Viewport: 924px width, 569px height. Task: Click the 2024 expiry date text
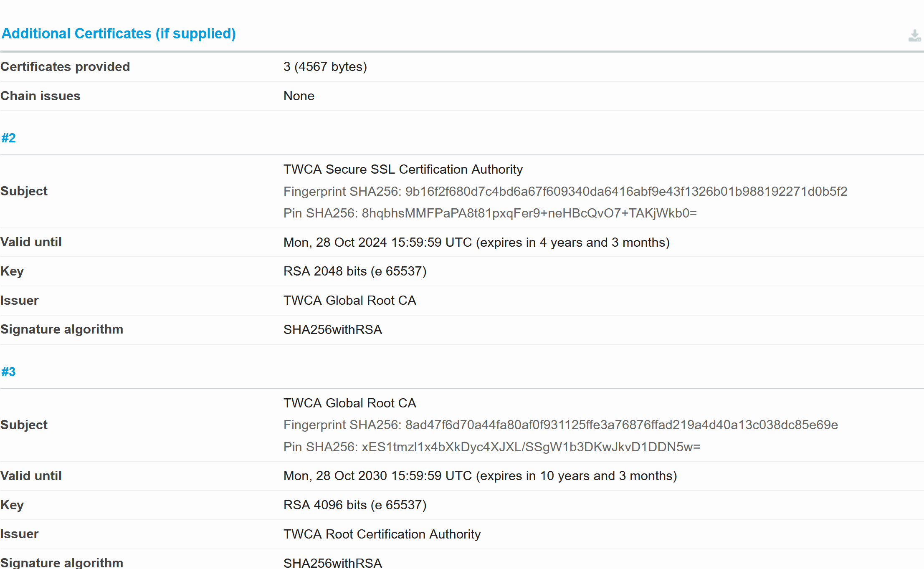(476, 242)
